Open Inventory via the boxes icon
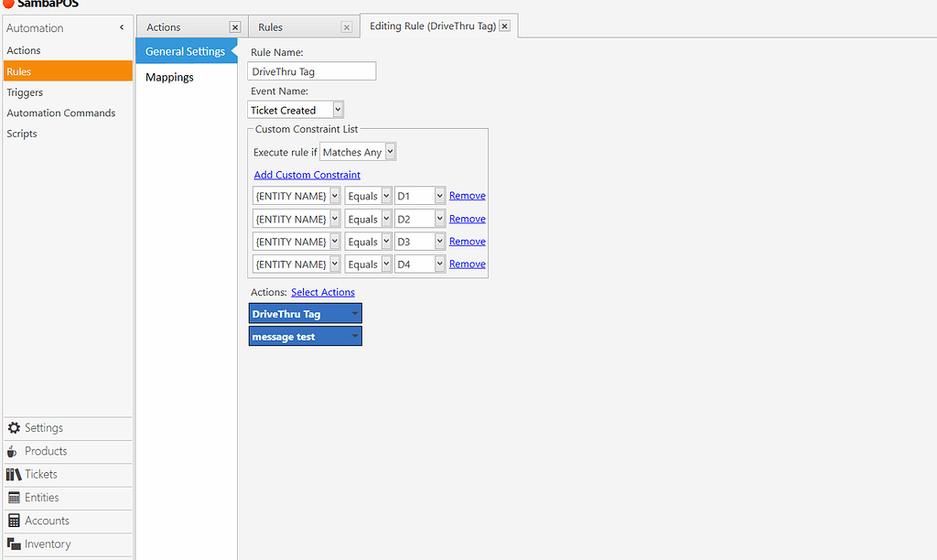The width and height of the screenshot is (937, 560). pos(14,544)
